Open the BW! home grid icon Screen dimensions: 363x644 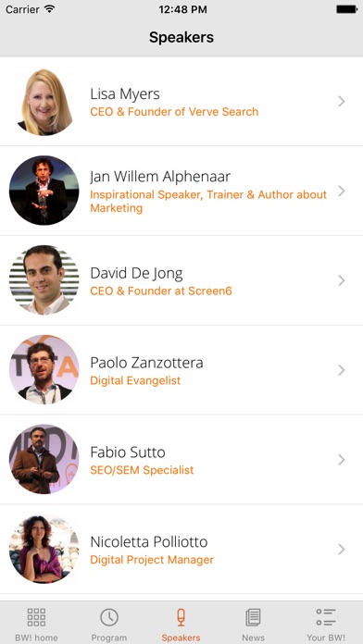36,617
